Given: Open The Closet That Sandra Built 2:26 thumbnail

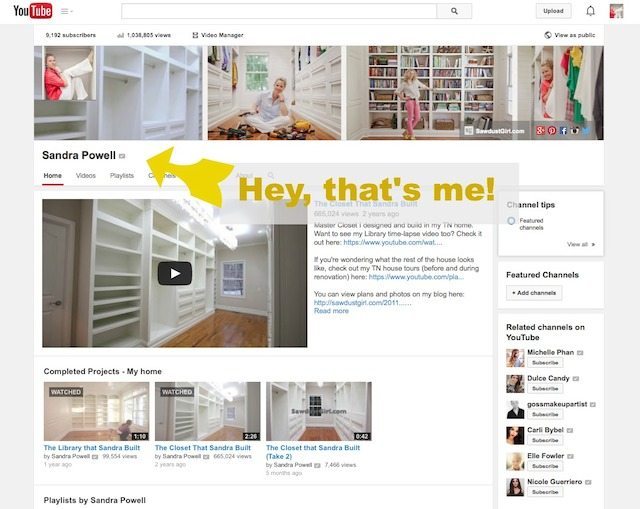Looking at the screenshot, I should (207, 411).
